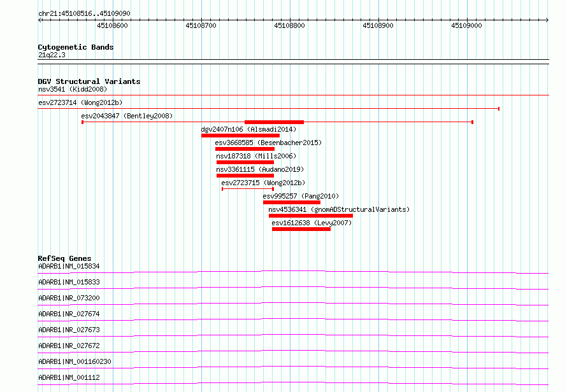The height and width of the screenshot is (392, 567).
Task: Click the right arrow of the ruler
Action: (x=547, y=20)
